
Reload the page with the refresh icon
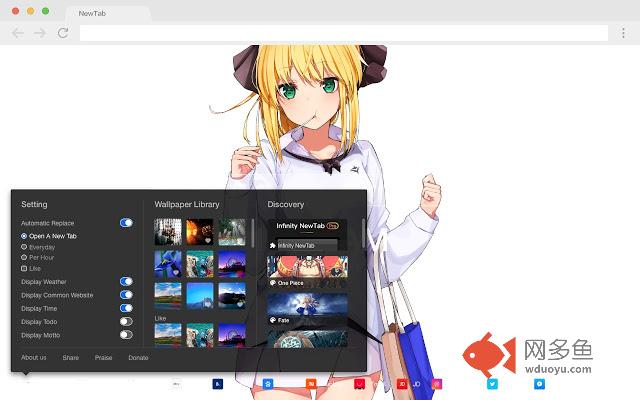coord(63,33)
